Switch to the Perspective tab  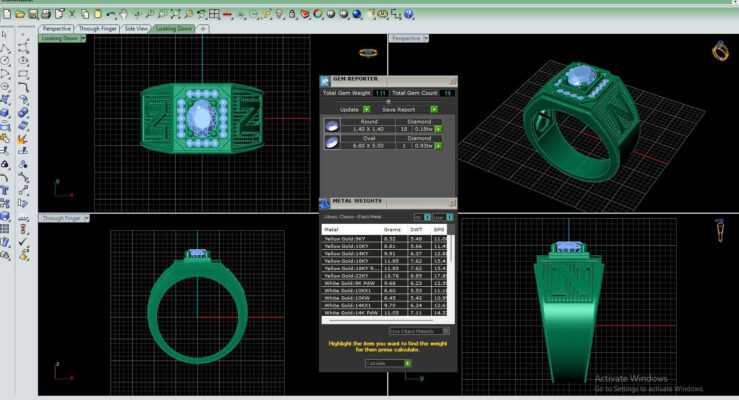(x=57, y=29)
